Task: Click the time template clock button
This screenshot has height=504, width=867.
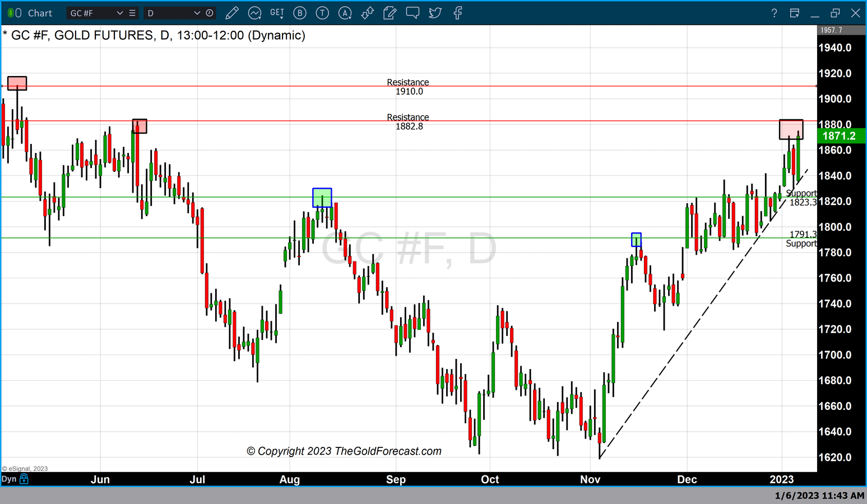Action: point(210,13)
